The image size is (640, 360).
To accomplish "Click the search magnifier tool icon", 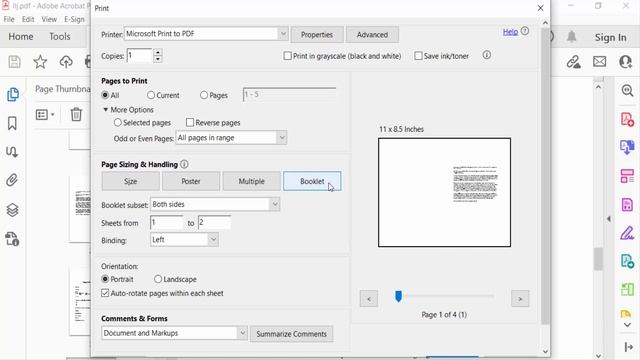I will tap(627, 90).
